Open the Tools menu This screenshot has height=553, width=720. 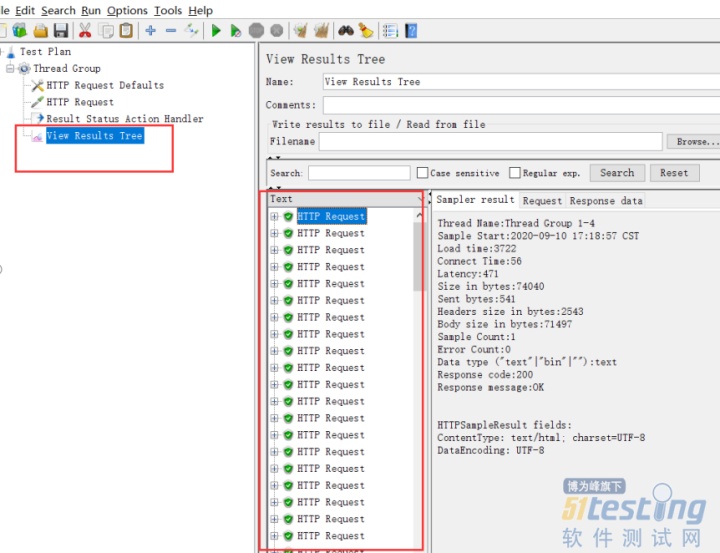click(x=168, y=10)
